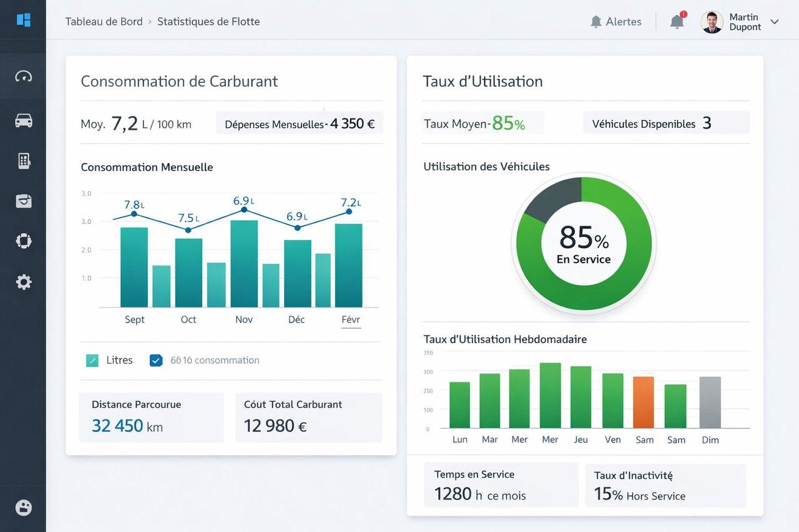Expand the Taux Moyen selector
This screenshot has width=799, height=532.
[x=483, y=123]
